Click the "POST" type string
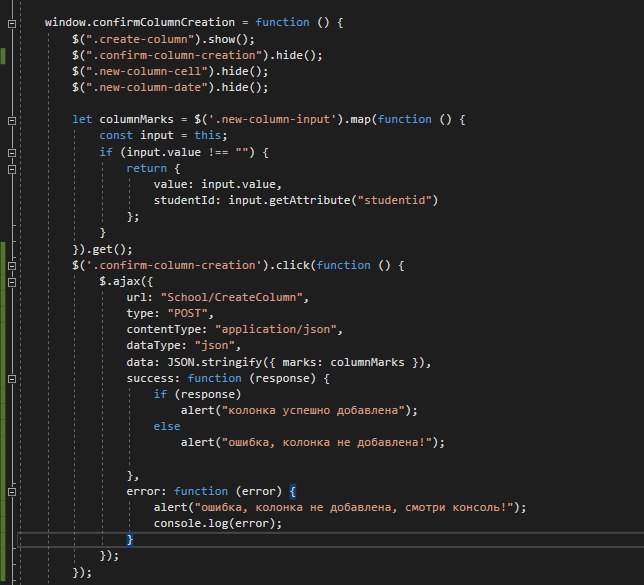 pos(187,313)
